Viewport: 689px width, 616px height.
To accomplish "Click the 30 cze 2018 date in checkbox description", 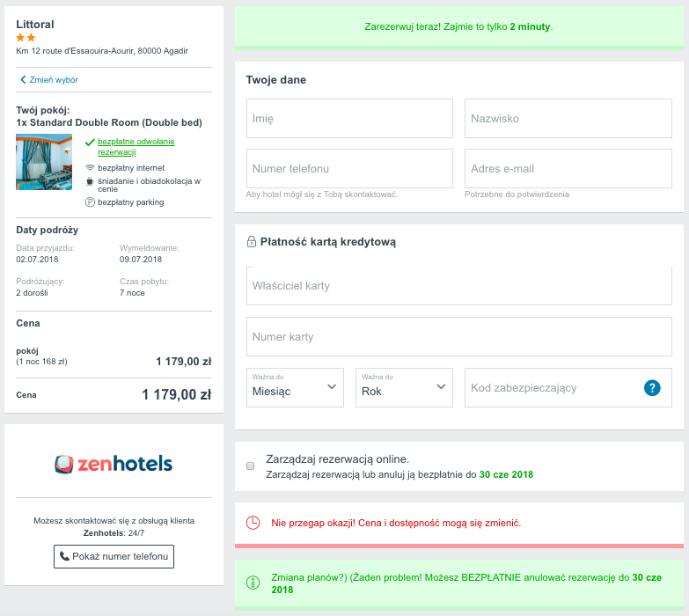I will pyautogui.click(x=506, y=474).
